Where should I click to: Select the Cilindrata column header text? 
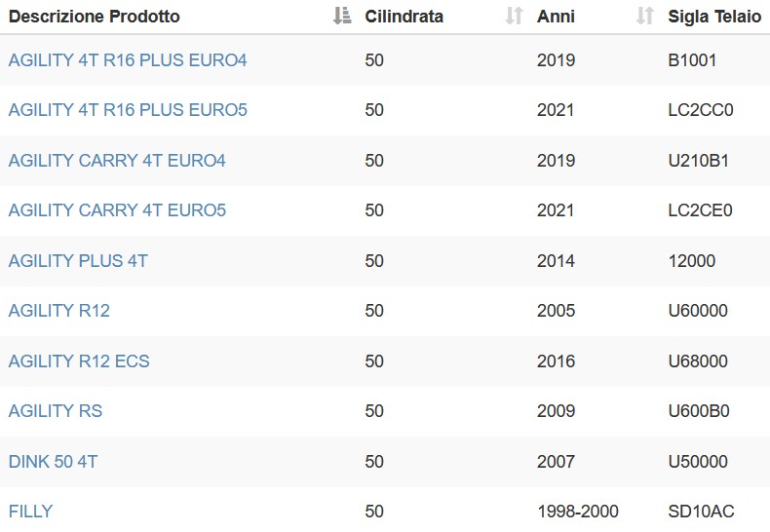[x=404, y=17]
